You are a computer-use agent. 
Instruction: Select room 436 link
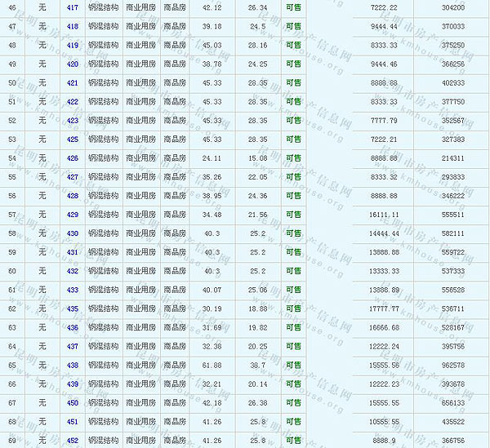pos(73,327)
